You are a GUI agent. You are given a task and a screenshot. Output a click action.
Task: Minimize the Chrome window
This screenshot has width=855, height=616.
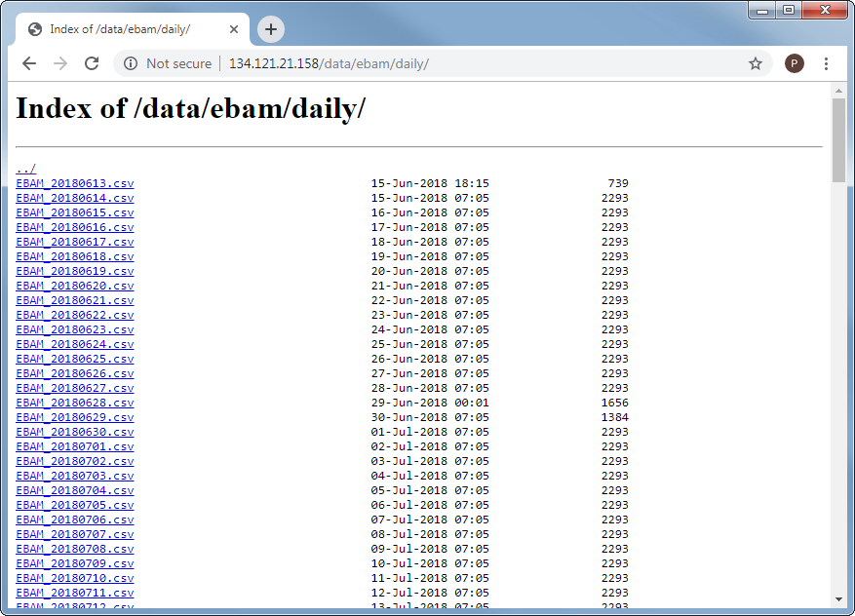click(x=762, y=11)
